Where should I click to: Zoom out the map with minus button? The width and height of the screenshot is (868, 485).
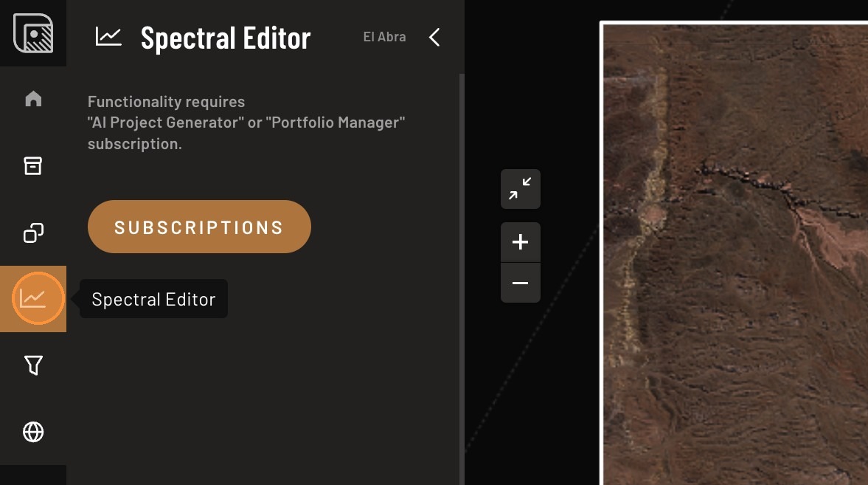tap(521, 283)
